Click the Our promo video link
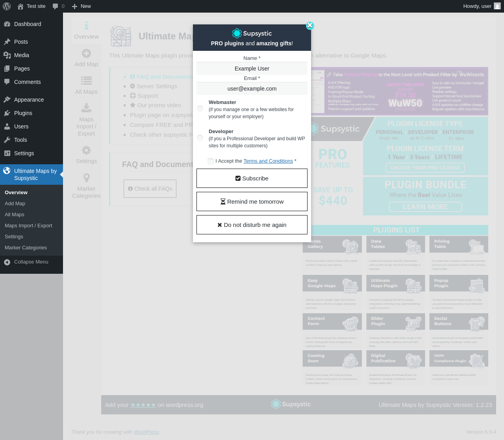The height and width of the screenshot is (440, 504). [156, 105]
